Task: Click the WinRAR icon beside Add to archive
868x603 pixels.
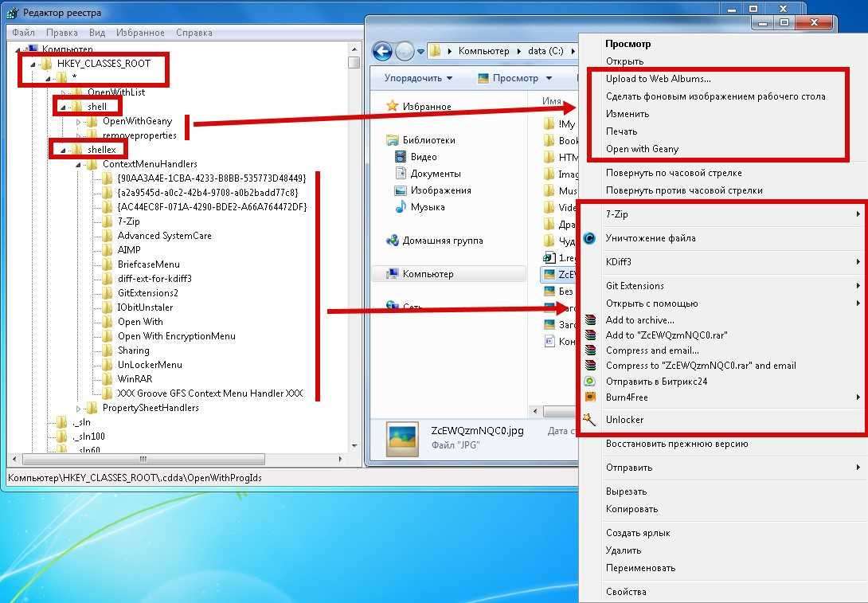Action: (590, 320)
